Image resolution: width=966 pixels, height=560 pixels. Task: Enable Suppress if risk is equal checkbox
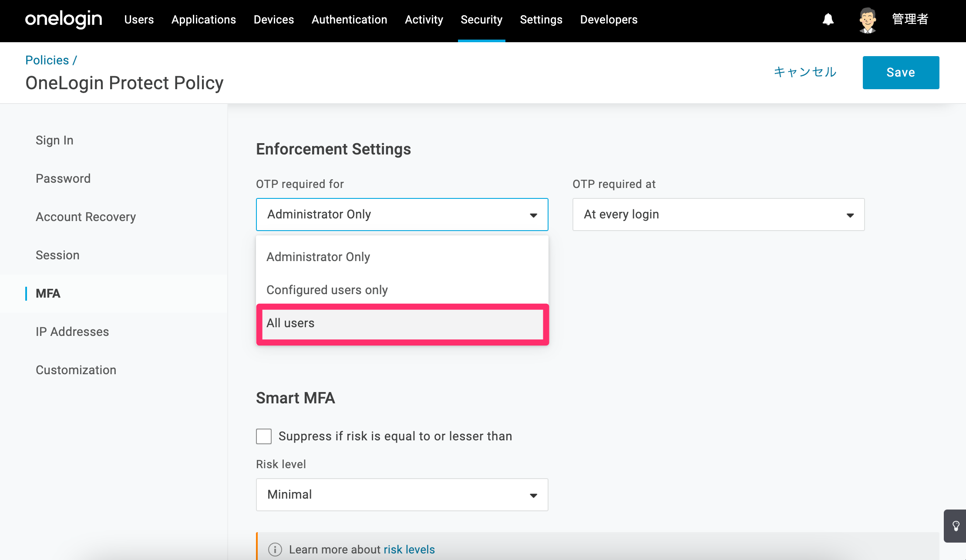(264, 436)
